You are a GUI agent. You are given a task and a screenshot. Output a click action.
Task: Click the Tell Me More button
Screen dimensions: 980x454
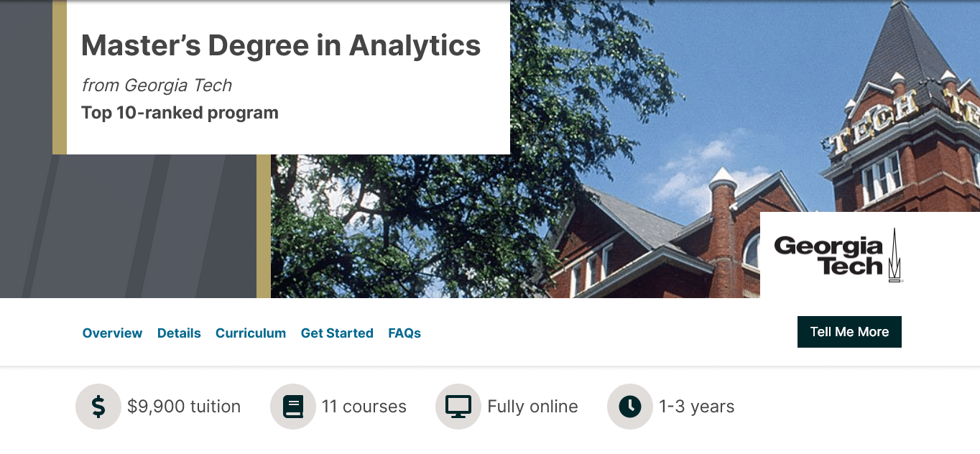[x=849, y=331]
